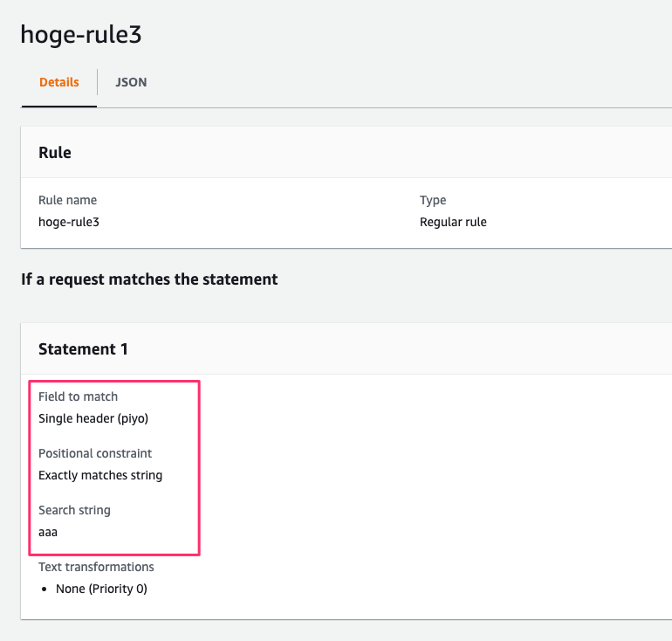This screenshot has height=641, width=672.
Task: Click the Type label
Action: 433,200
